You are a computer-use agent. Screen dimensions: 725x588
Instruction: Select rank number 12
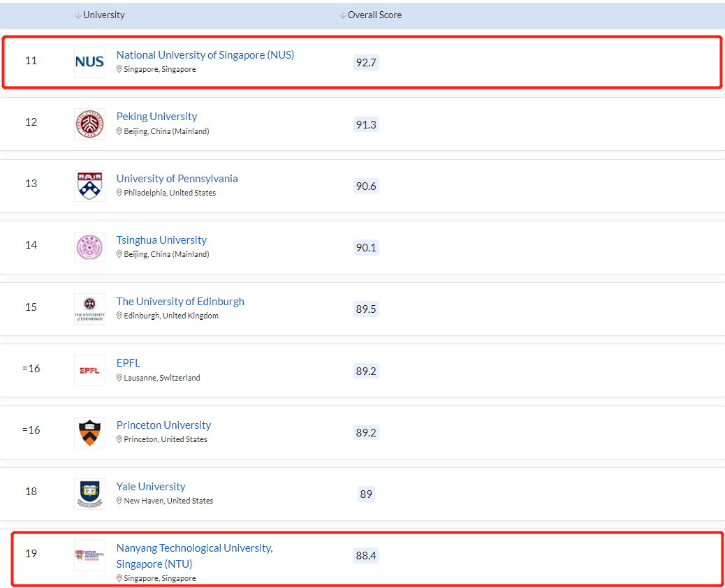[x=31, y=122]
